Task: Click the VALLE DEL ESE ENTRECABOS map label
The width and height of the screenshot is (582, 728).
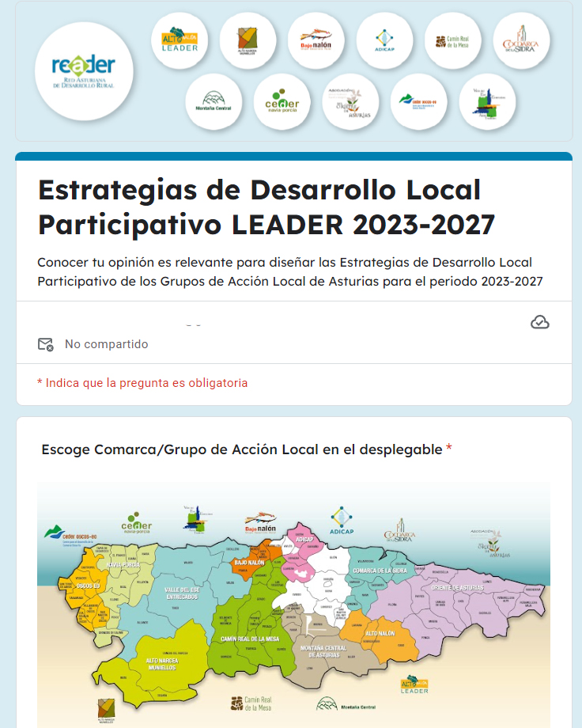Action: click(182, 593)
